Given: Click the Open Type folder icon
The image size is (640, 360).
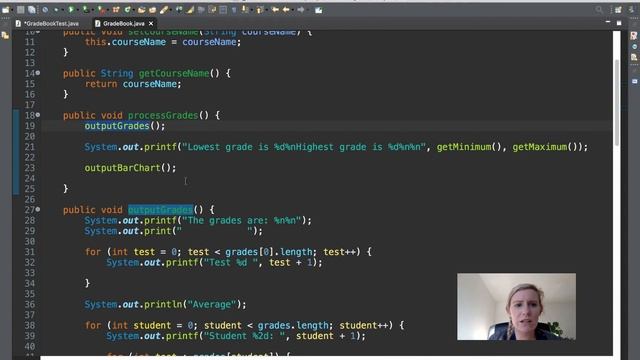Looking at the screenshot, I should pos(142,10).
